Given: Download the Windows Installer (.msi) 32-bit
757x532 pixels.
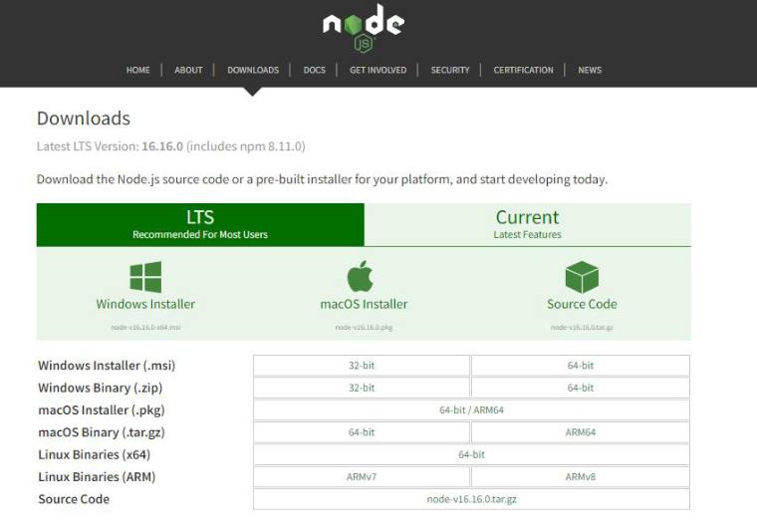Looking at the screenshot, I should coord(362,366).
